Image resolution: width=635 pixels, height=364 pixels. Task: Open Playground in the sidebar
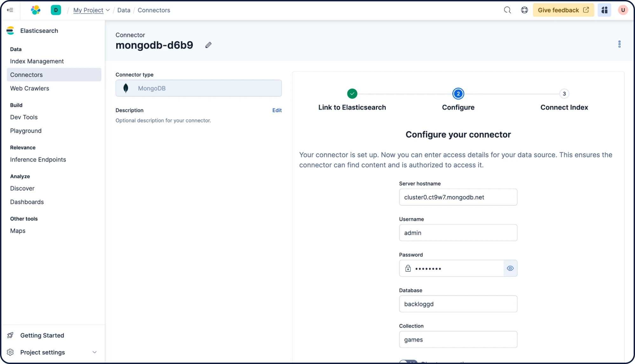26,131
